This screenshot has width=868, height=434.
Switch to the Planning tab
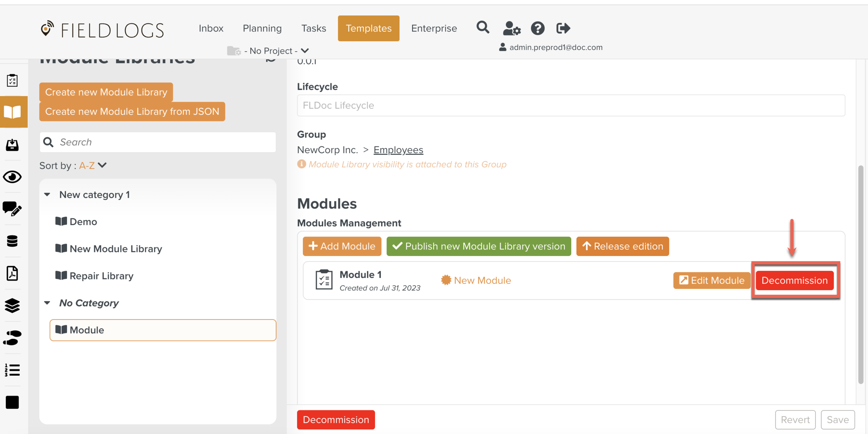[262, 28]
